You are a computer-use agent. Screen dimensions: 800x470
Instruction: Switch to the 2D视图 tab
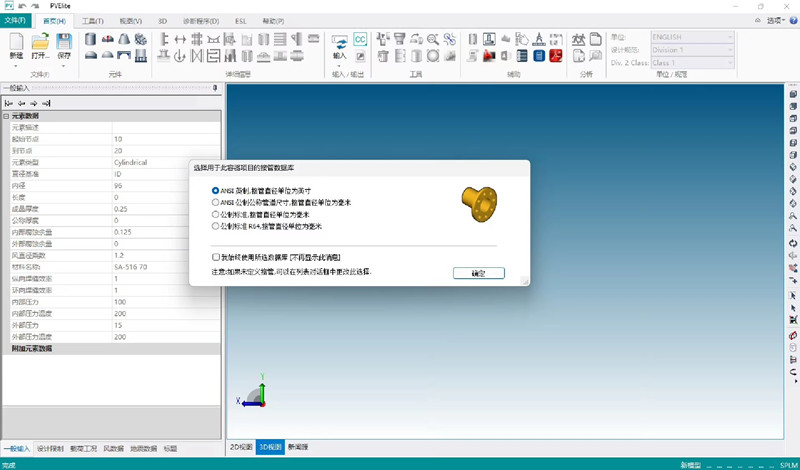(240, 447)
